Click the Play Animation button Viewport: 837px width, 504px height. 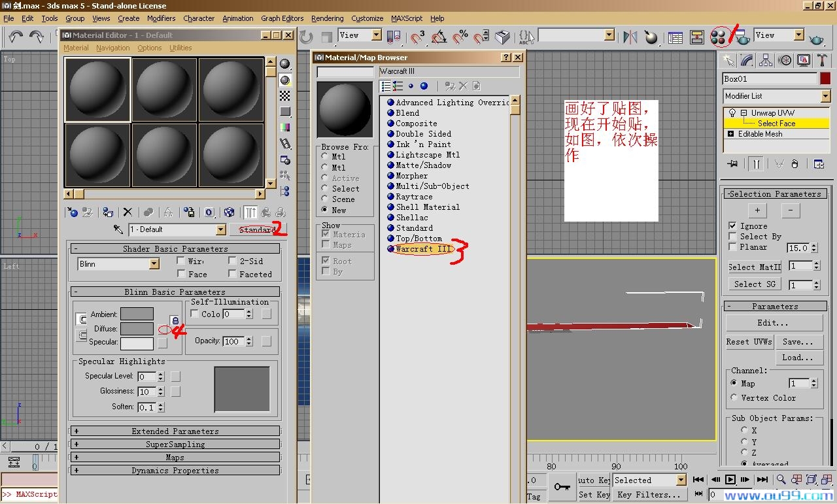(730, 480)
